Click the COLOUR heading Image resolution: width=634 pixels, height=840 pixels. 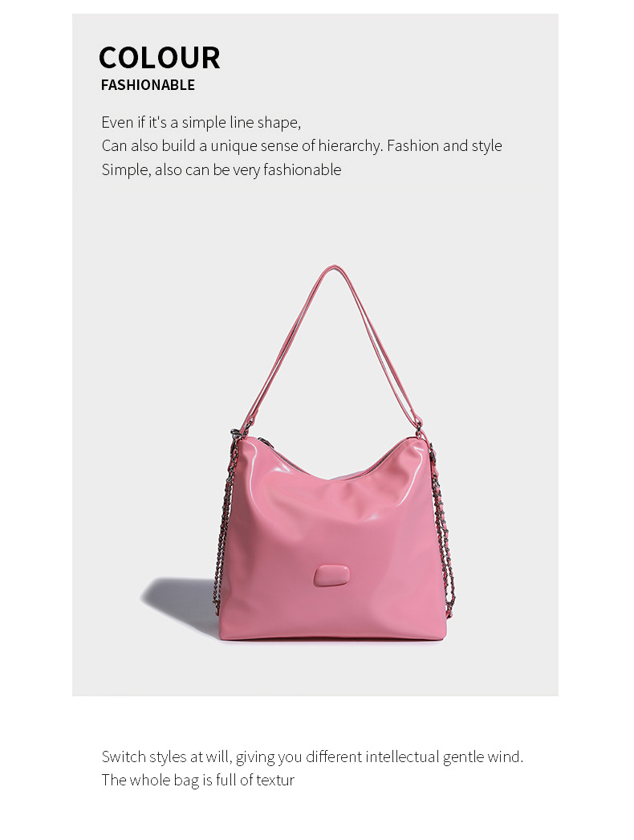click(159, 57)
